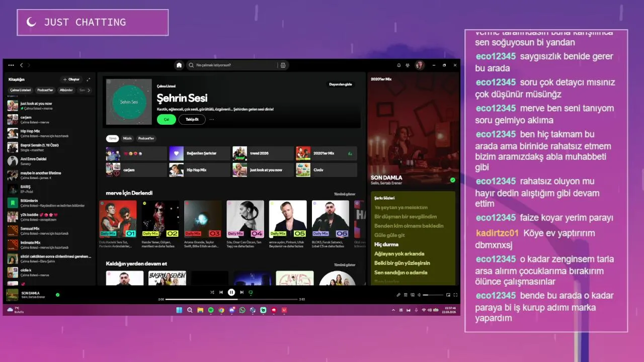
Task: Show more library filters with the chevron
Action: pos(89,90)
